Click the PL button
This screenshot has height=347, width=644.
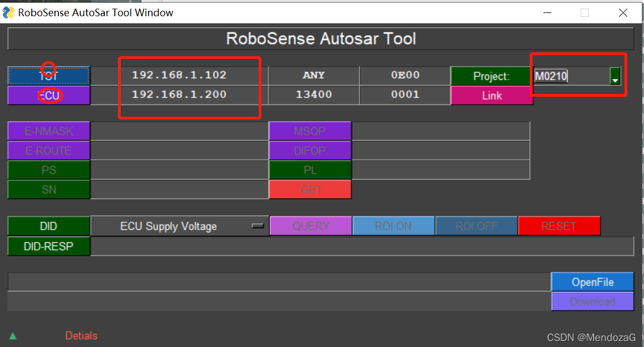310,170
